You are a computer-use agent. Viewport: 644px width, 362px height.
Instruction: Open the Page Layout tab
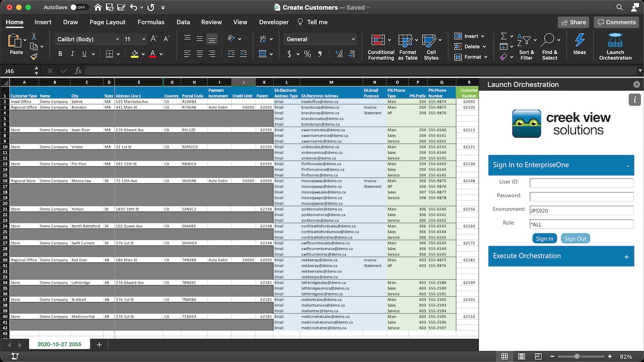[x=107, y=22]
